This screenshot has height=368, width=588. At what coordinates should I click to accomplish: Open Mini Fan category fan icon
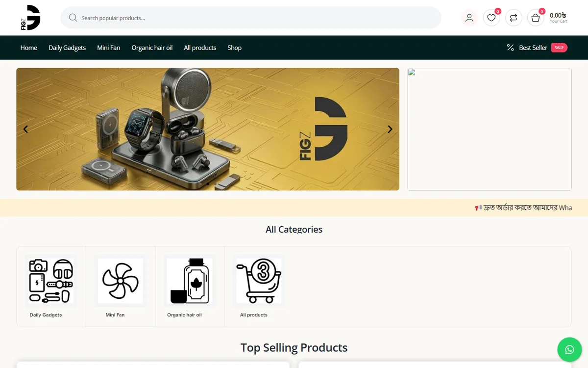121,281
